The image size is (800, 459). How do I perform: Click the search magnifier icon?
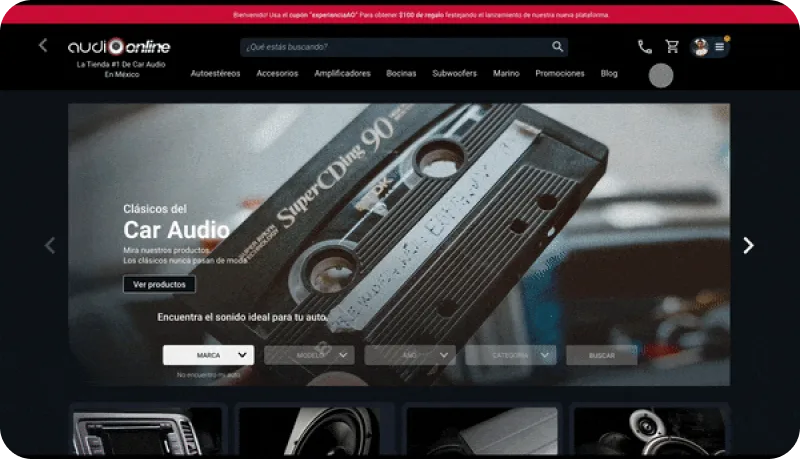(x=557, y=47)
